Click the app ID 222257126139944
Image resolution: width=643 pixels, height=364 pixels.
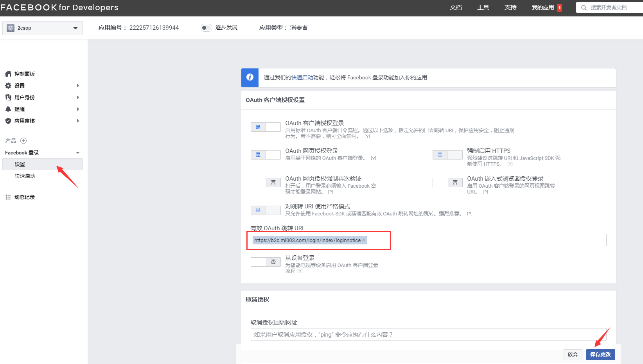(x=154, y=28)
